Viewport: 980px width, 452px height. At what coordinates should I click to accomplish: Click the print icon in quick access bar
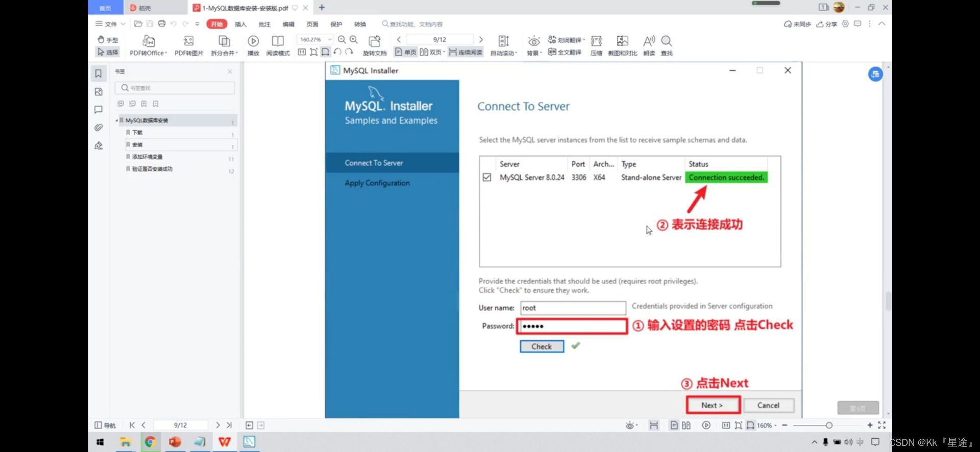pos(162,23)
